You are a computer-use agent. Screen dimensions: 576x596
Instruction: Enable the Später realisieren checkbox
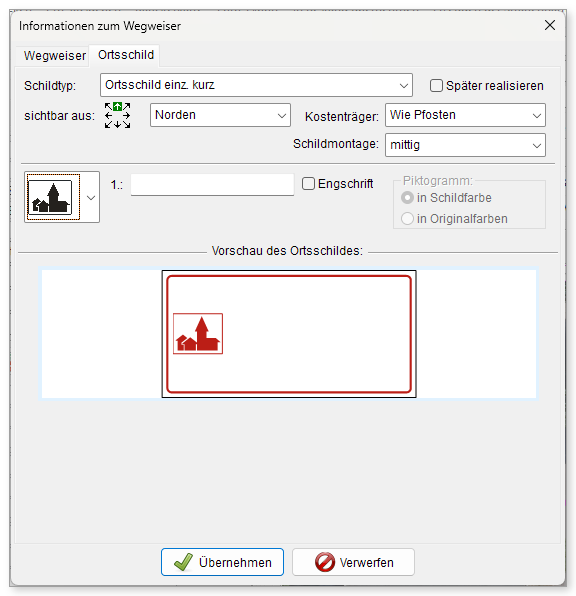pos(436,86)
